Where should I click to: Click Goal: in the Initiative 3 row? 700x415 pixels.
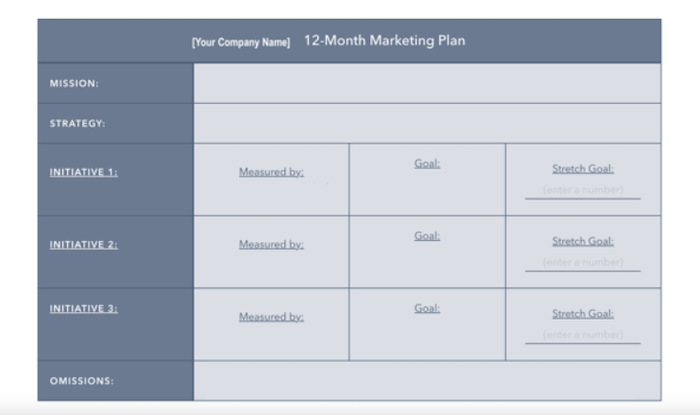point(427,308)
